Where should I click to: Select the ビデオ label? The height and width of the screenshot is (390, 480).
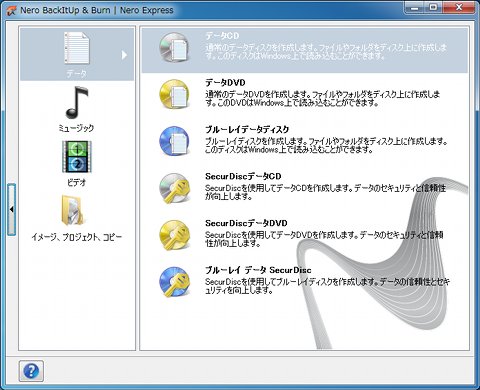[77, 182]
